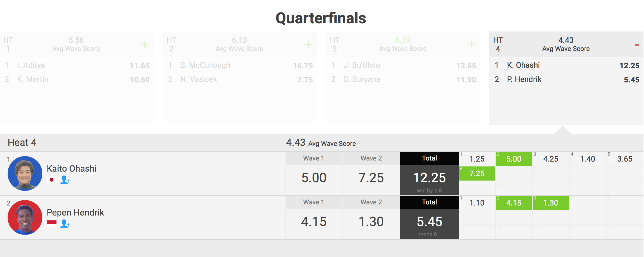Viewport: 644px width, 257px height.
Task: Select S. McCullough in Heat 2 card
Action: pyautogui.click(x=205, y=65)
